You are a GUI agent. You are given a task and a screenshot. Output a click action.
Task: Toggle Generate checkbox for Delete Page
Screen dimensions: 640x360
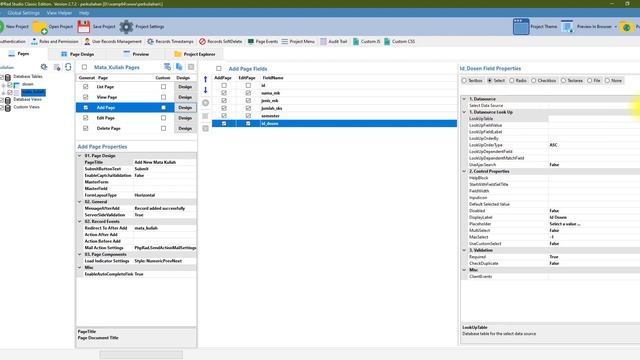coord(85,128)
